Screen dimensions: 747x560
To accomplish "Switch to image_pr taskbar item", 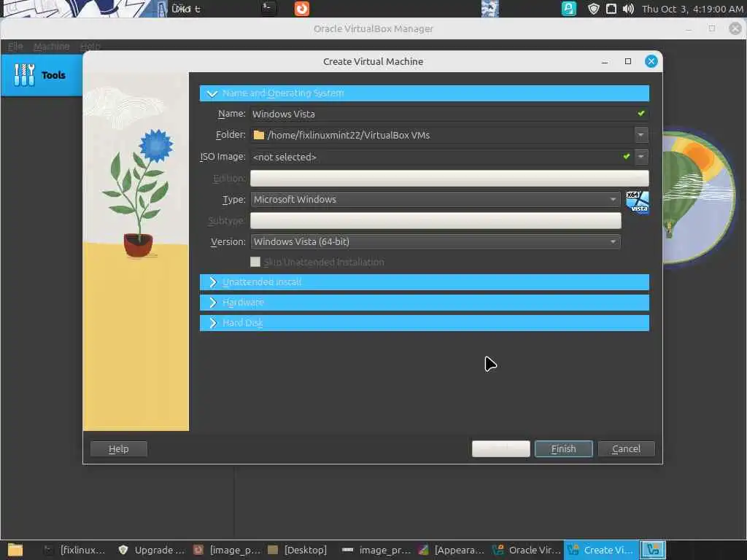I will [x=376, y=550].
